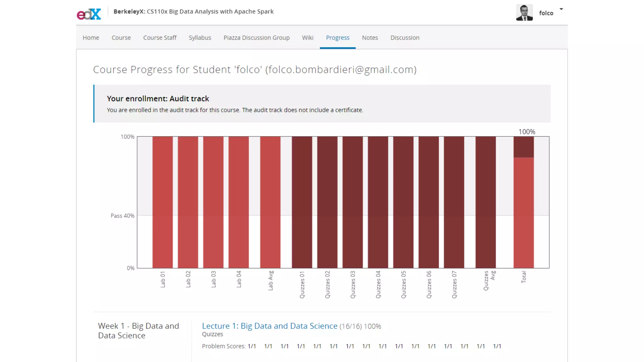
Task: Click the 100% label above Total bar
Action: pyautogui.click(x=527, y=132)
